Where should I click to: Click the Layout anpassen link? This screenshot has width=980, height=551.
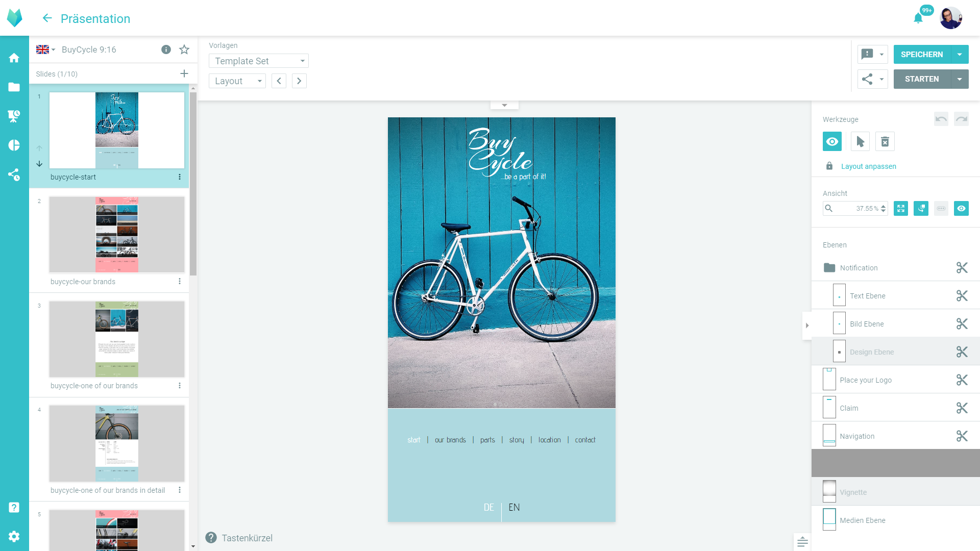click(x=868, y=166)
